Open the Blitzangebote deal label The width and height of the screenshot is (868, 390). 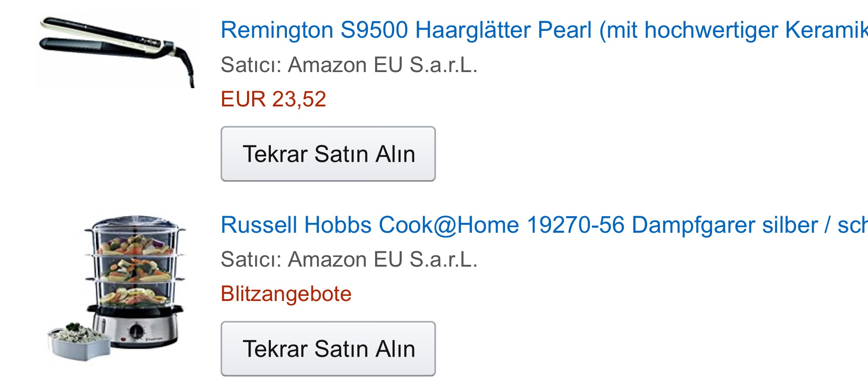click(x=286, y=294)
